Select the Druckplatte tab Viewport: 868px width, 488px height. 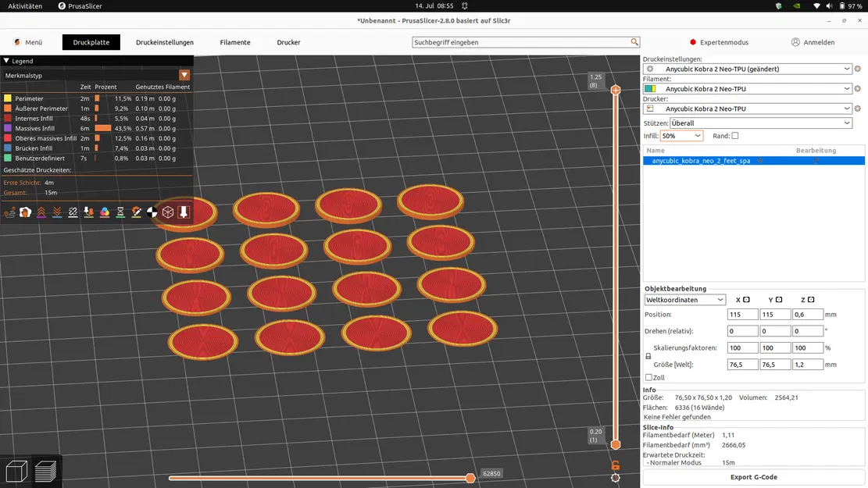[91, 42]
